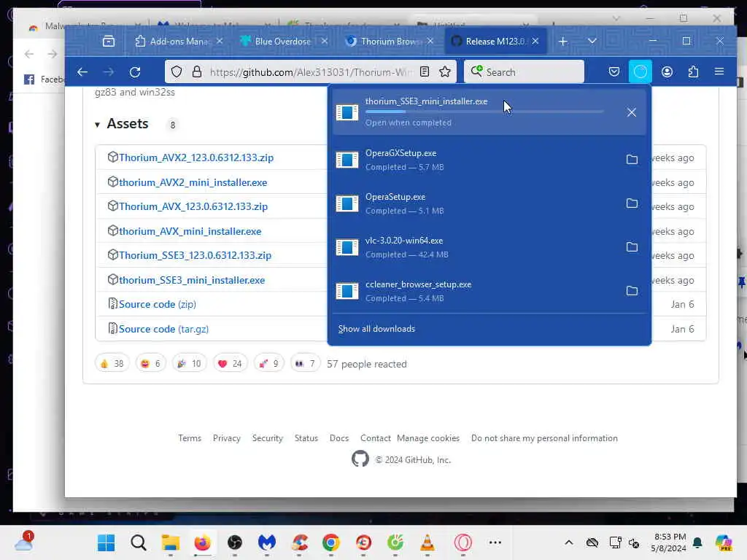Download Thorium_SSE3_123.0.6312.133.zip
Screen dimensions: 747x560
click(195, 255)
